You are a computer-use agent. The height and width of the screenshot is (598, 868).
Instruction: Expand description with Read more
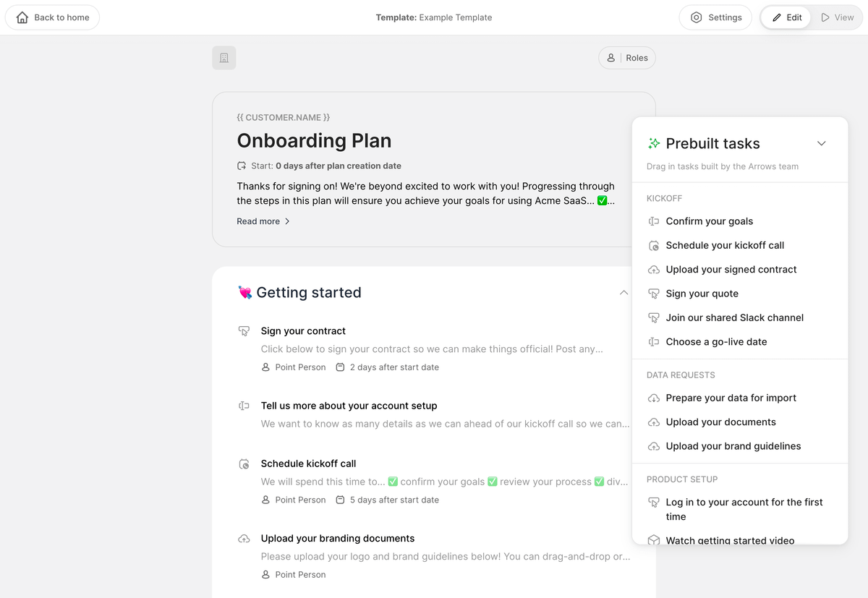[263, 221]
